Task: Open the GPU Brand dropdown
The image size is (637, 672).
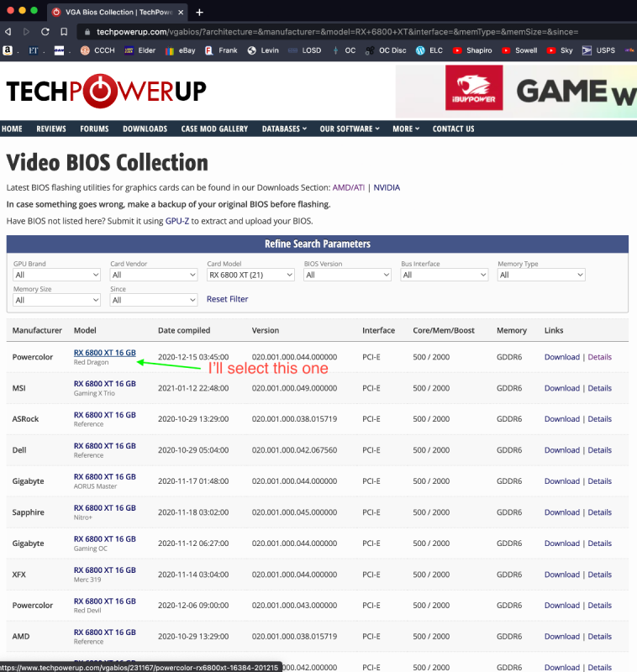Action: tap(56, 275)
